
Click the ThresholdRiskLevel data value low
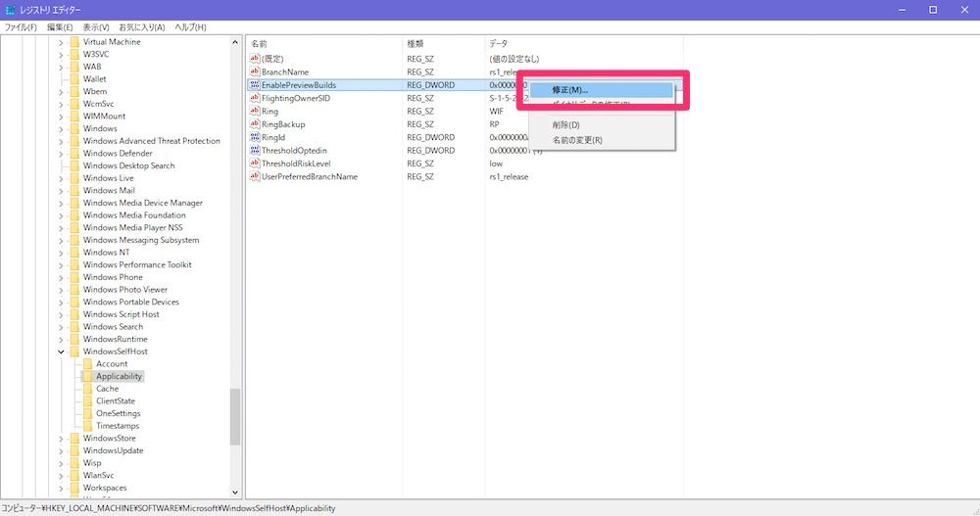(x=496, y=164)
